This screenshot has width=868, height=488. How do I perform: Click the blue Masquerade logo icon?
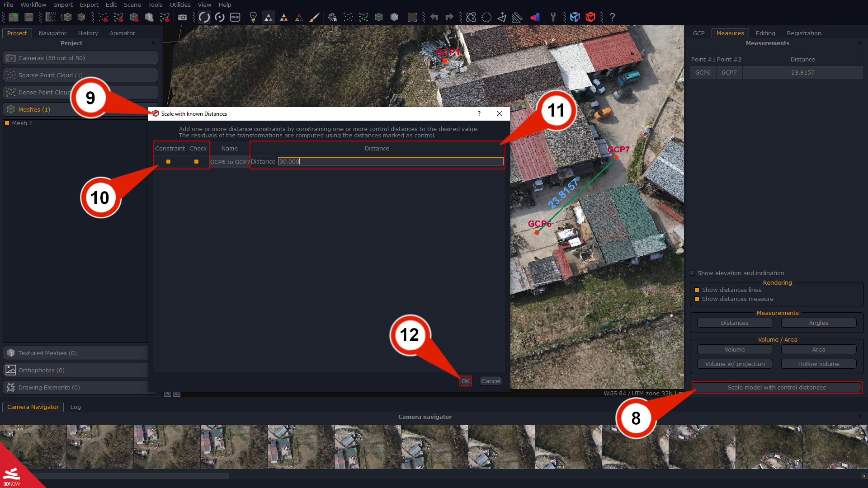click(575, 17)
